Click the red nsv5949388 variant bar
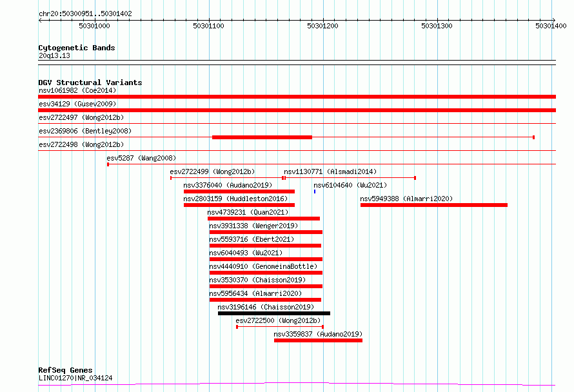The height and width of the screenshot is (392, 574). click(434, 205)
